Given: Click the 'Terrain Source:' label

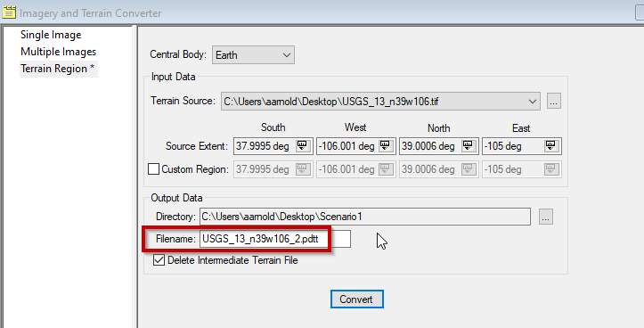Looking at the screenshot, I should click(x=183, y=101).
